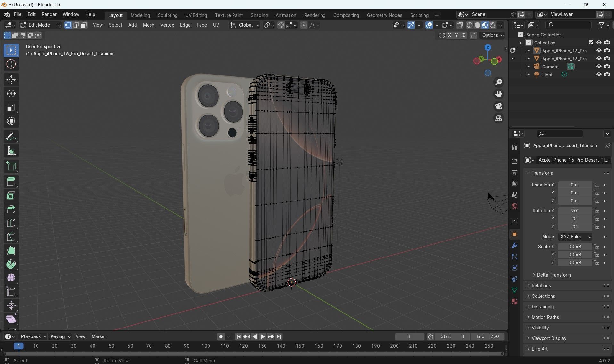Select rendered viewport shading sphere
This screenshot has height=364, width=614.
493,25
